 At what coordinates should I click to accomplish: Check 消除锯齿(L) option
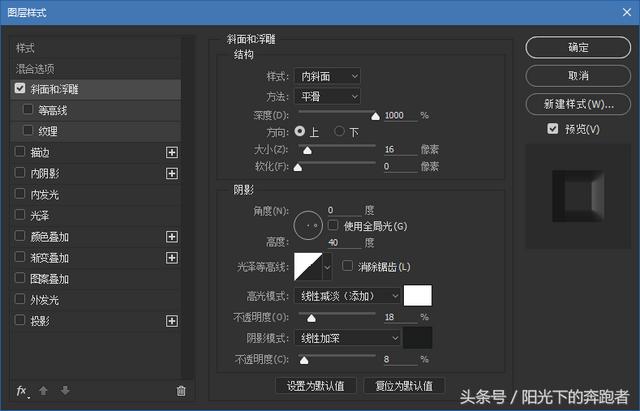(347, 266)
